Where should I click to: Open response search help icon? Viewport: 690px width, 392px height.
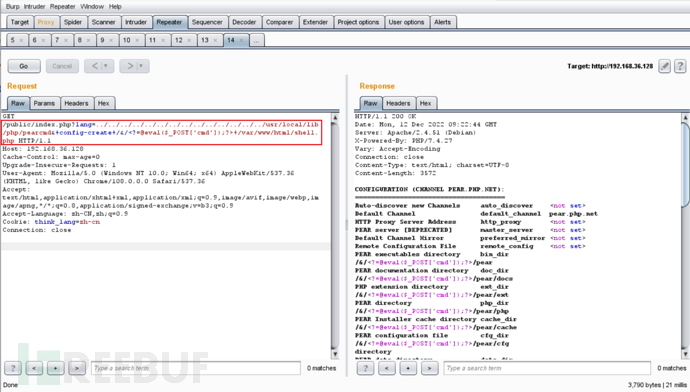[365, 368]
